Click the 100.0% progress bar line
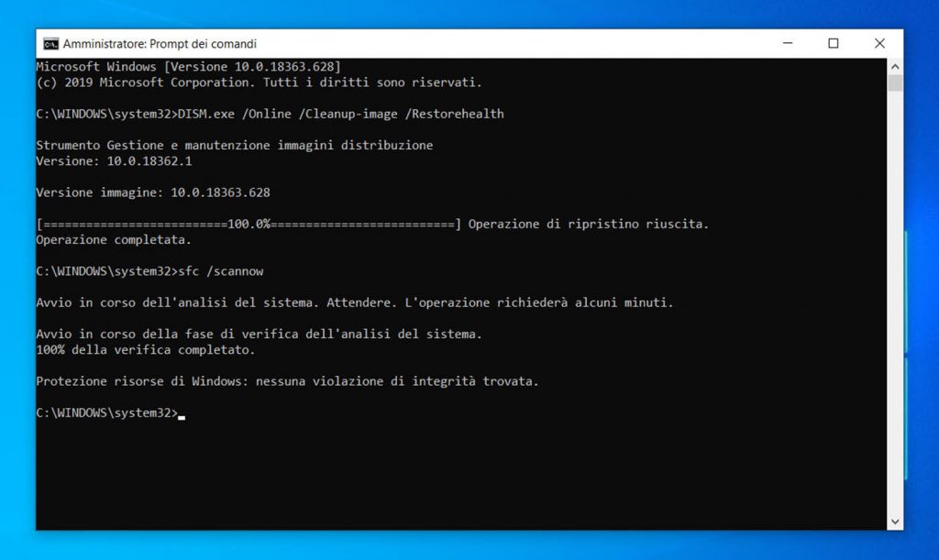 tap(248, 224)
